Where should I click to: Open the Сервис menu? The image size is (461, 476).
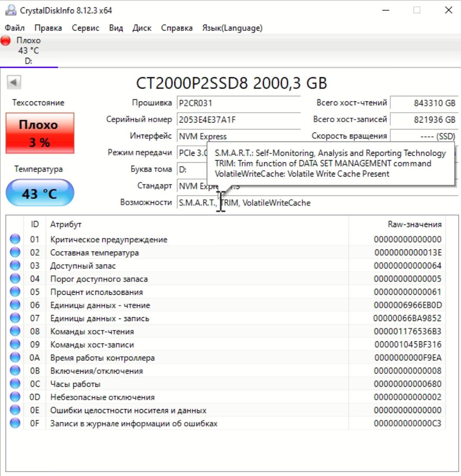pyautogui.click(x=85, y=28)
